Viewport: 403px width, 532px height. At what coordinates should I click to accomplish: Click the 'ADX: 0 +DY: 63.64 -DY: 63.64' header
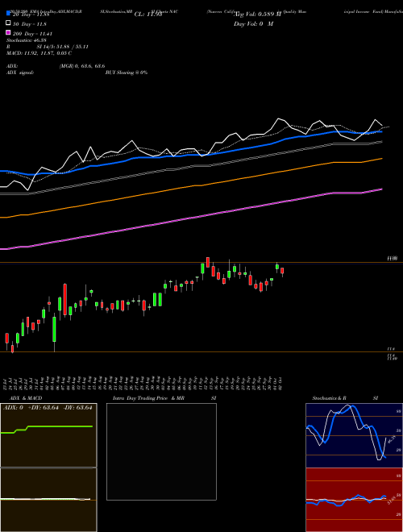(48, 408)
